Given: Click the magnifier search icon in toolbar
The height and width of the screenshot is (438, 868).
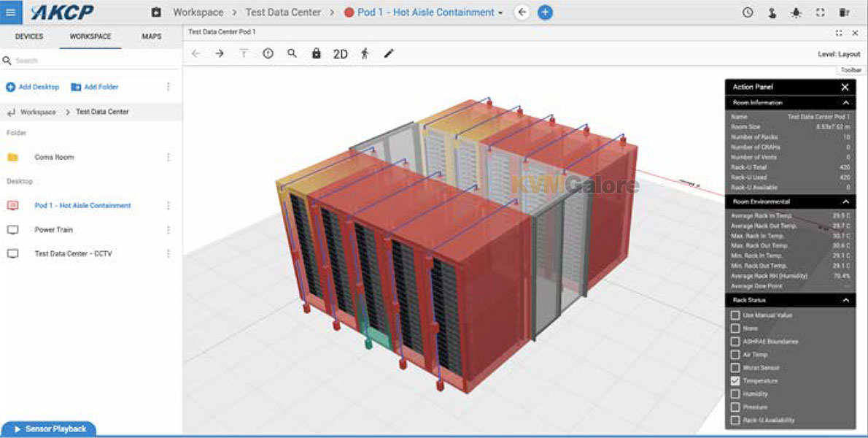Looking at the screenshot, I should [292, 53].
